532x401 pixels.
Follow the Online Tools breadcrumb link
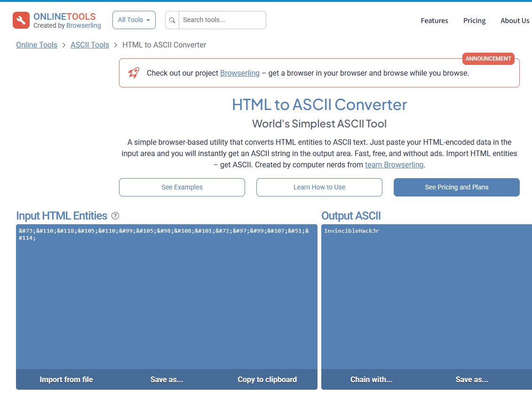pos(37,45)
